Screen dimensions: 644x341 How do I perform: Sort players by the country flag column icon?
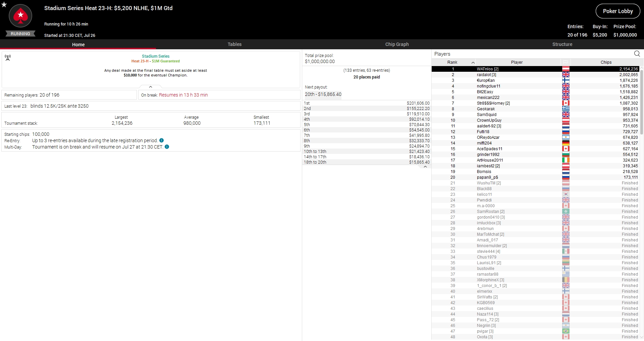click(x=566, y=62)
